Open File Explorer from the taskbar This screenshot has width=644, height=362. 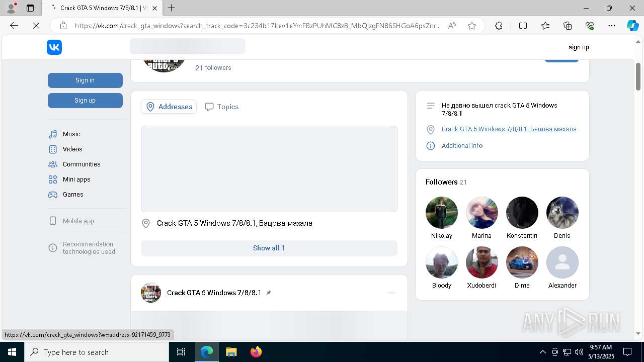(x=231, y=352)
